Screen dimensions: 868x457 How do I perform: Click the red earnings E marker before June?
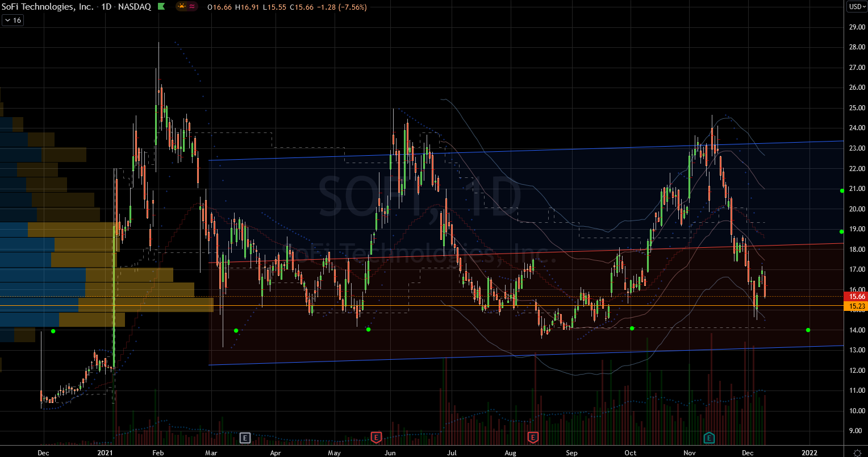pyautogui.click(x=375, y=437)
